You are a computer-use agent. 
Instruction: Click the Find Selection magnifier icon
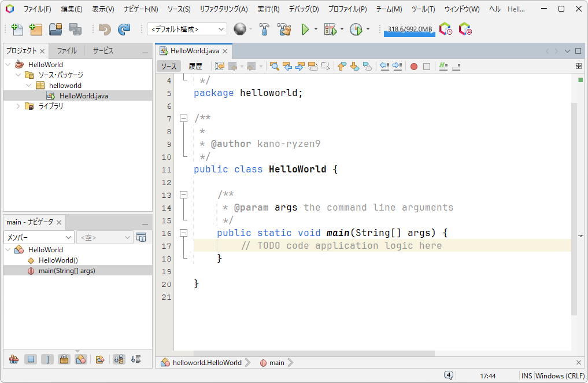275,67
